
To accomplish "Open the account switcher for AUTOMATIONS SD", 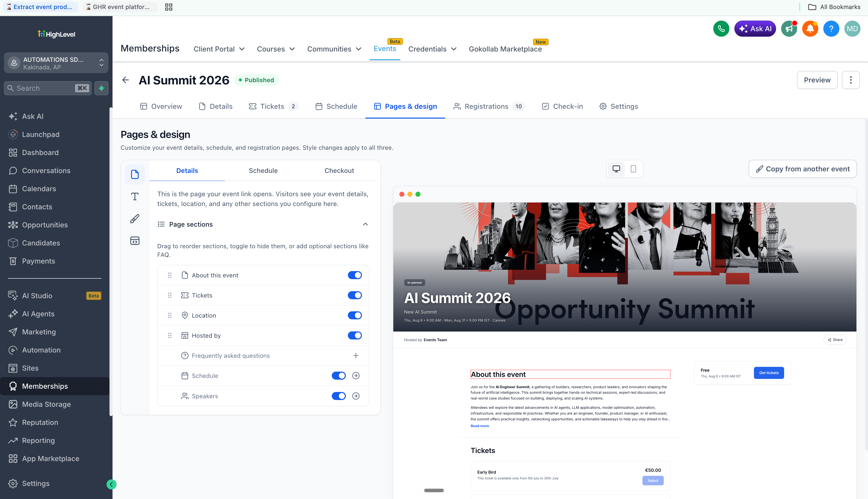I will coord(56,63).
